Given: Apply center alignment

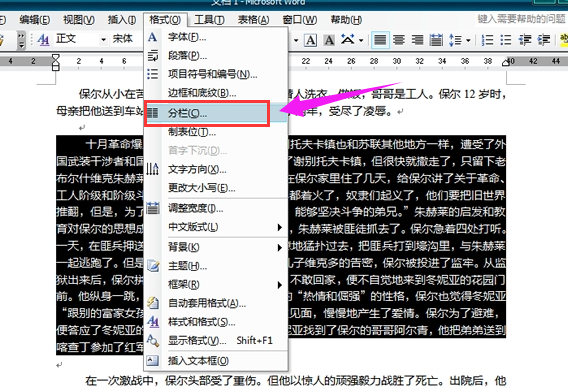Looking at the screenshot, I should [x=399, y=40].
